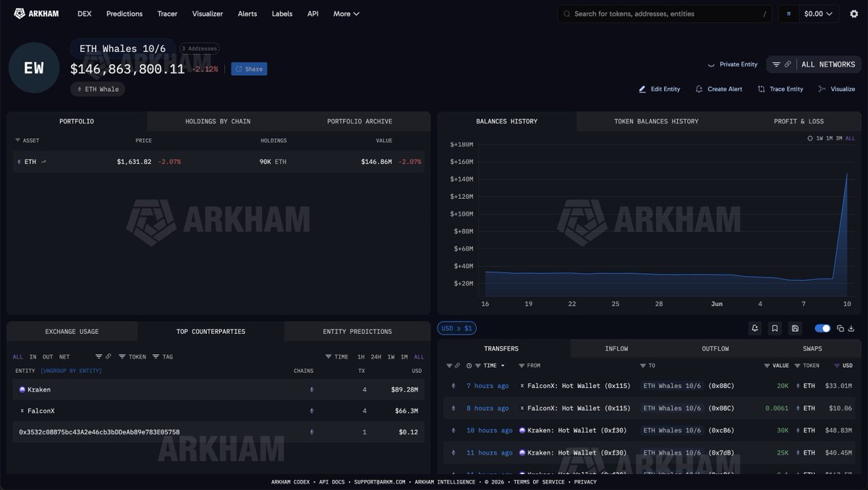Image resolution: width=868 pixels, height=490 pixels.
Task: Click the Share button
Action: coord(249,69)
